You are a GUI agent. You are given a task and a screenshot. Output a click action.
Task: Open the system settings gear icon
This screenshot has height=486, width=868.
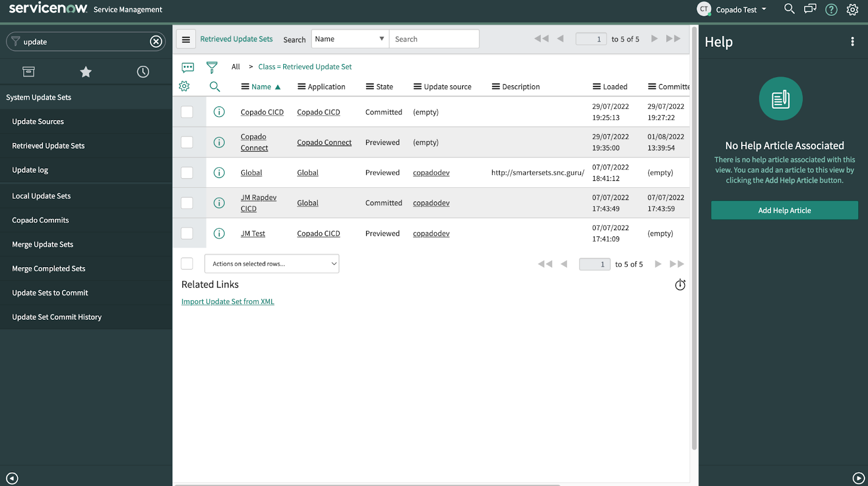[852, 9]
